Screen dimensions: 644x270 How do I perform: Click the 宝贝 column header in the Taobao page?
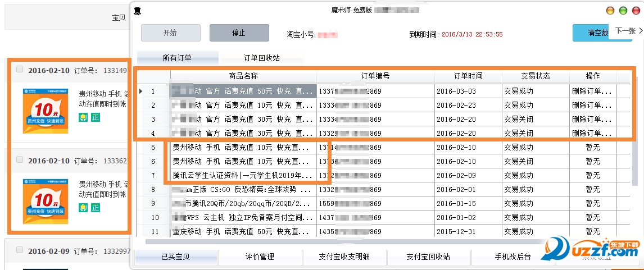(119, 17)
